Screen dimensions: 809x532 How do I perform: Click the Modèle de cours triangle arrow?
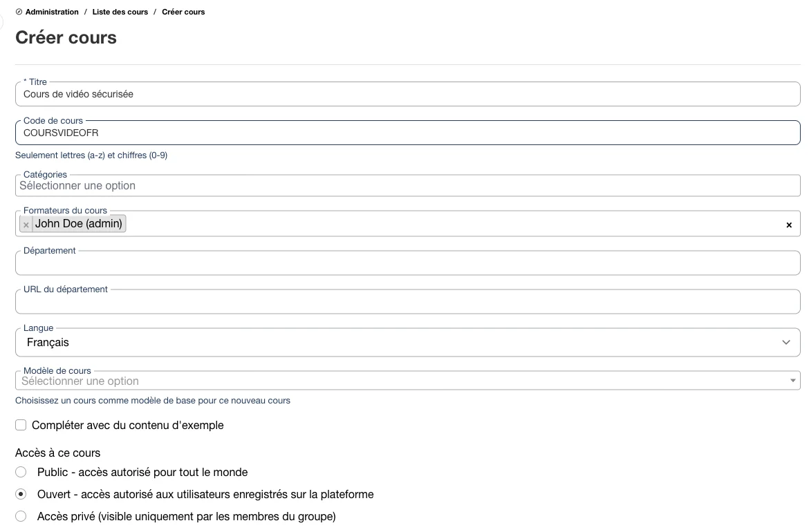(792, 381)
